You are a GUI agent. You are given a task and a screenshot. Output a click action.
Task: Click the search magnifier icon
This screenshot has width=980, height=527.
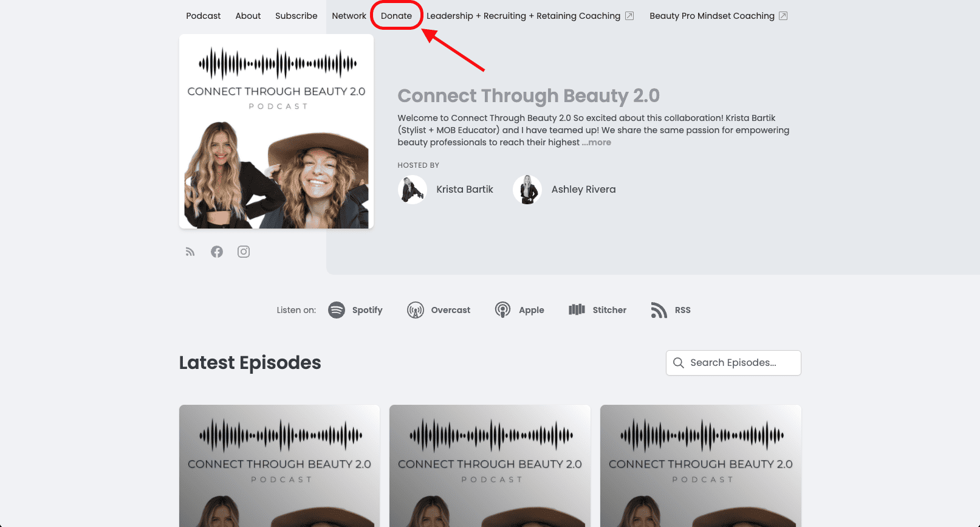pyautogui.click(x=679, y=363)
